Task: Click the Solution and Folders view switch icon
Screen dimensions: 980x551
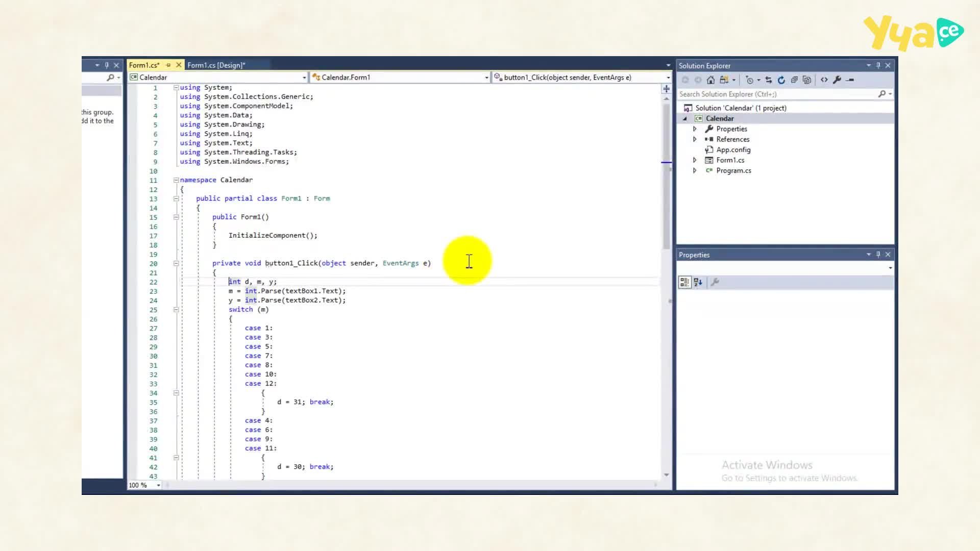Action: coord(724,80)
